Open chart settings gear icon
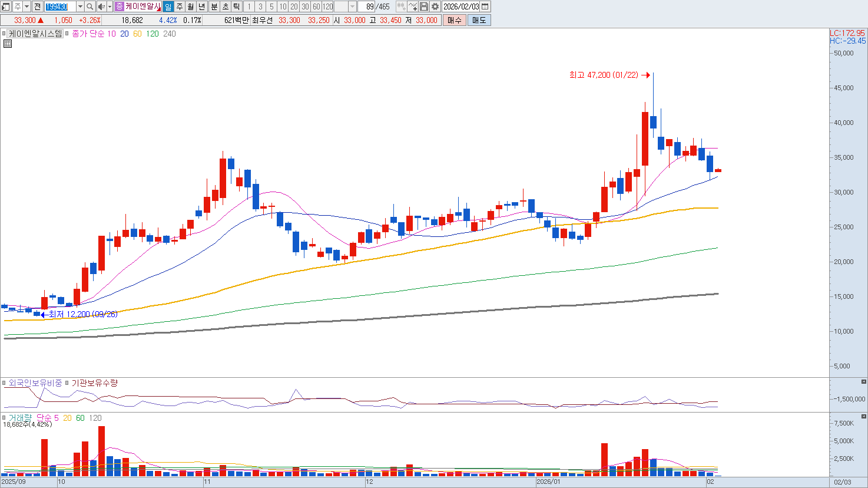The image size is (868, 488). coord(435,6)
